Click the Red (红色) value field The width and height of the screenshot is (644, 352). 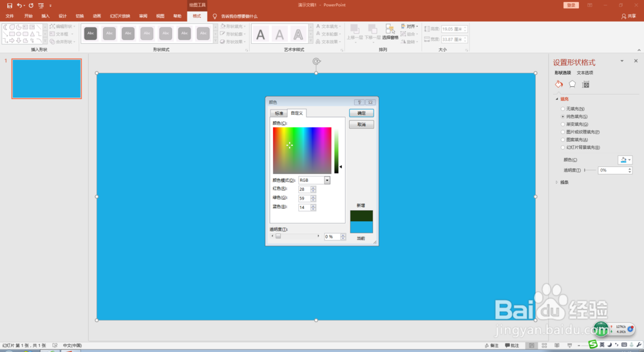point(305,189)
